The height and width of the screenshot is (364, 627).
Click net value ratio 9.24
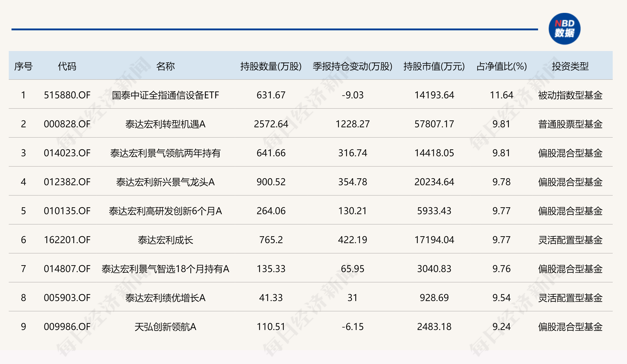click(502, 327)
